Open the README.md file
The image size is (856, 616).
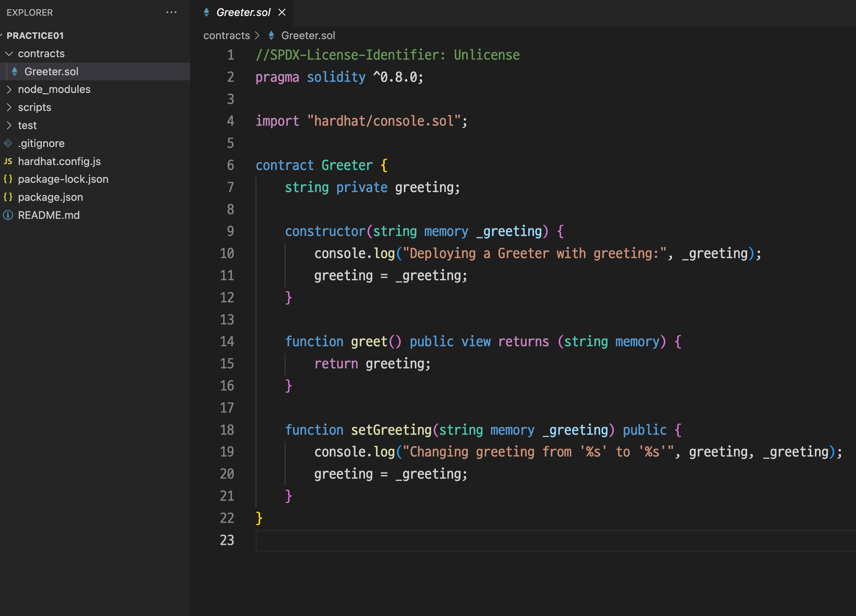(x=49, y=215)
